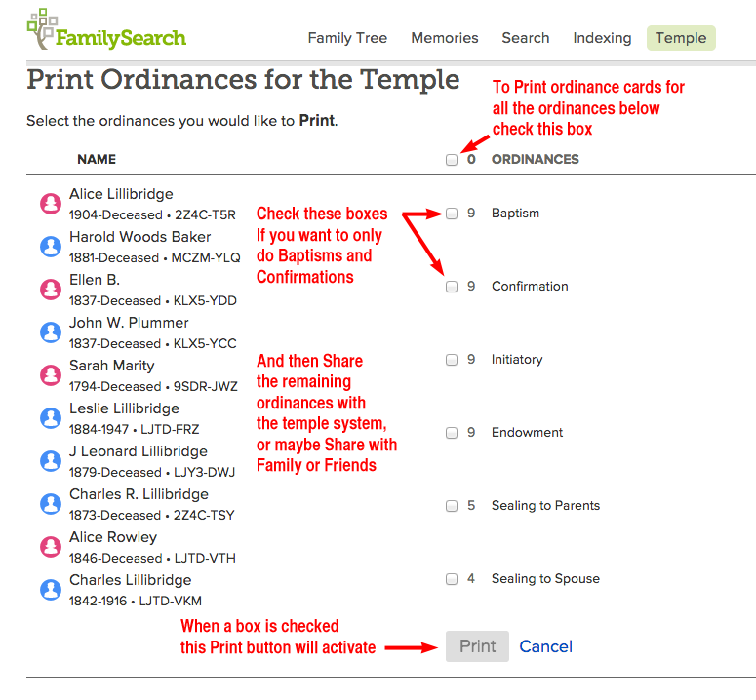Click the NAME column header
The width and height of the screenshot is (756, 700).
[97, 160]
